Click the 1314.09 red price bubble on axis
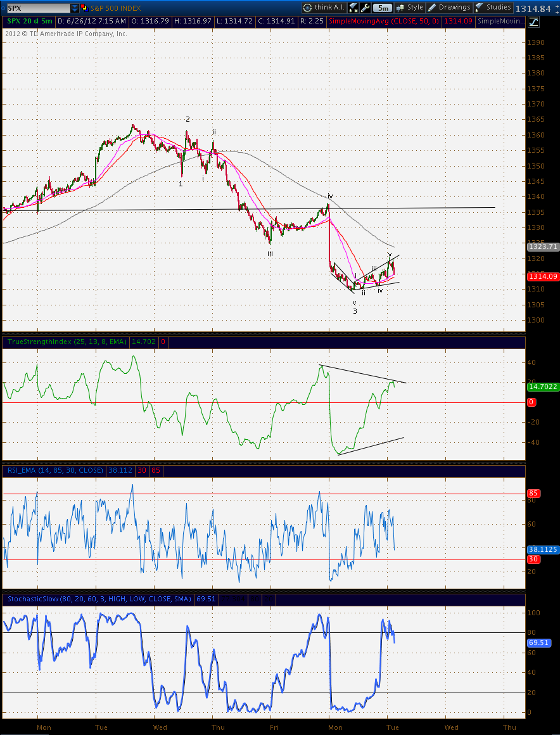The width and height of the screenshot is (560, 735). click(543, 276)
